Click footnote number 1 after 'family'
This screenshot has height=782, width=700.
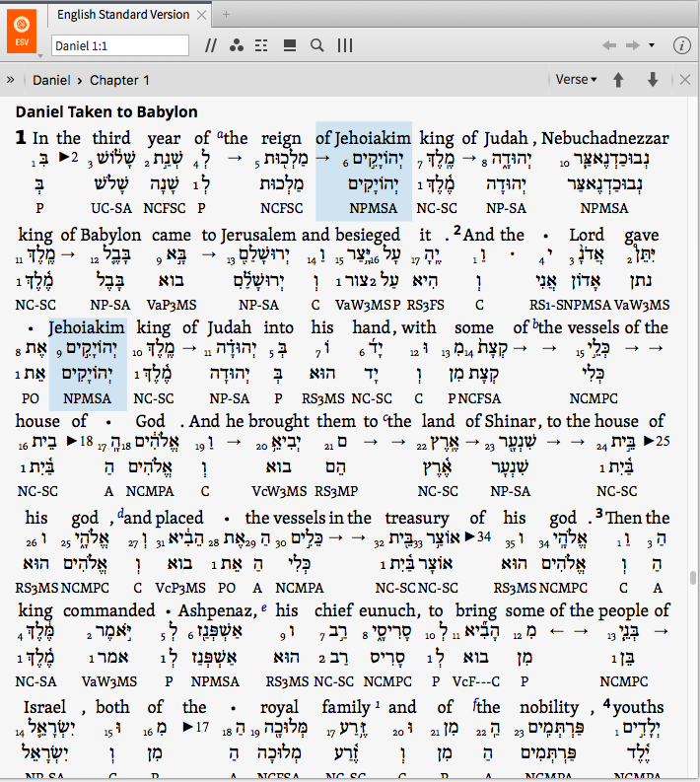pos(378,704)
